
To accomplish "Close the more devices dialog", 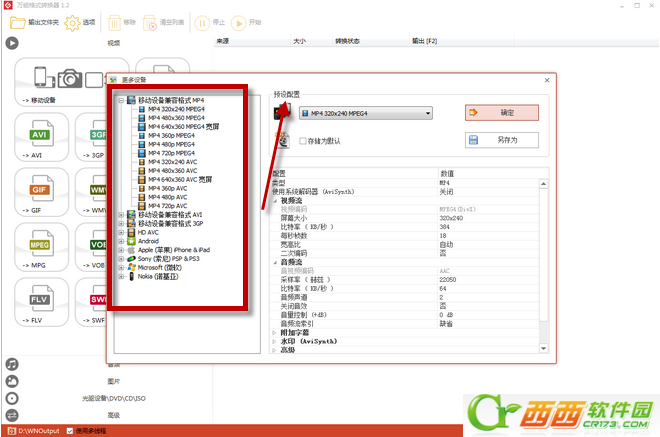I will click(547, 80).
